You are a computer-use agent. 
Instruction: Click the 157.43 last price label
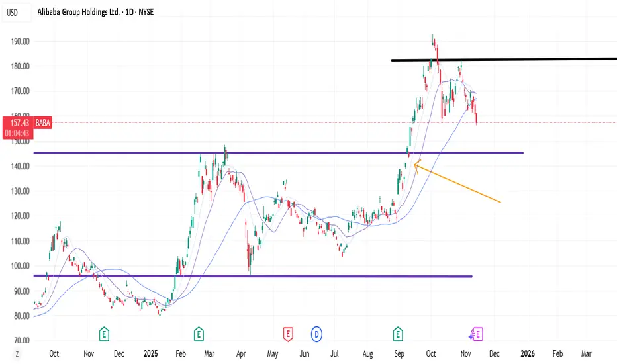pos(19,123)
